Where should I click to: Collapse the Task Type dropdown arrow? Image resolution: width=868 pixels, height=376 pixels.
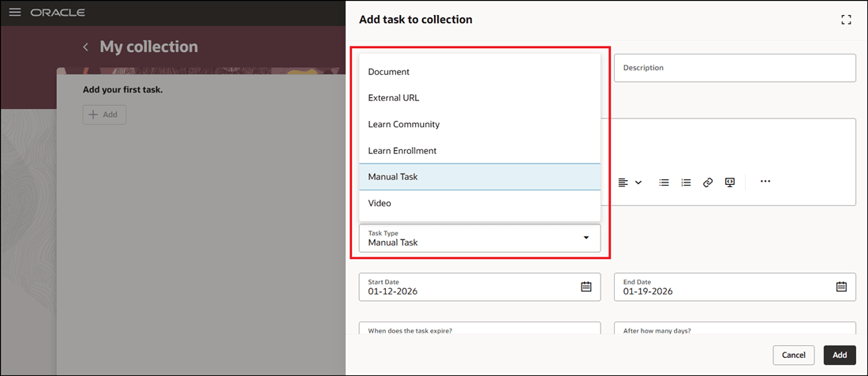586,238
